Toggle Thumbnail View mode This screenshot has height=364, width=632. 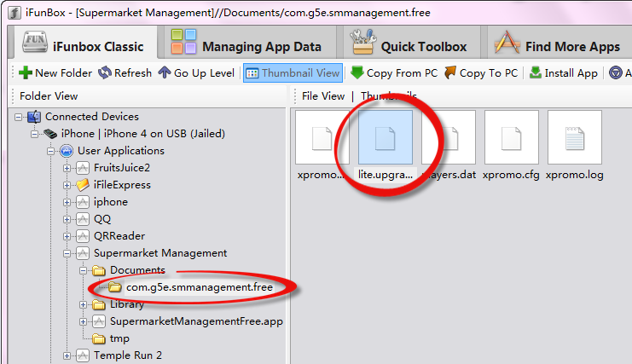(x=293, y=72)
